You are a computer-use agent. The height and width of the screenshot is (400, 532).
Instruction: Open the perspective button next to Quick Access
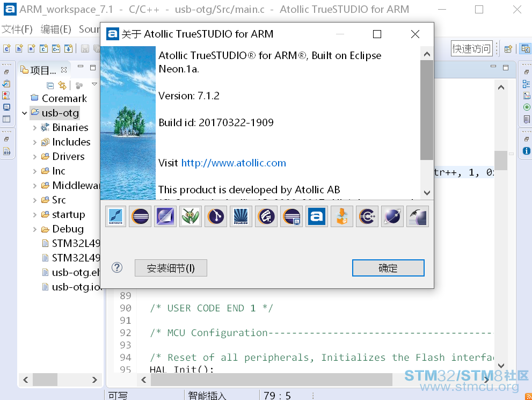pyautogui.click(x=508, y=49)
